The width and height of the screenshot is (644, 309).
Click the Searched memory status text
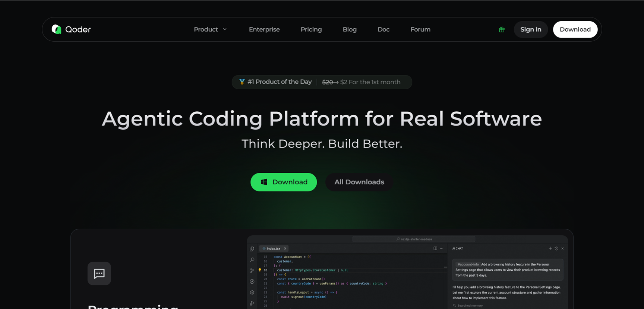(470, 306)
